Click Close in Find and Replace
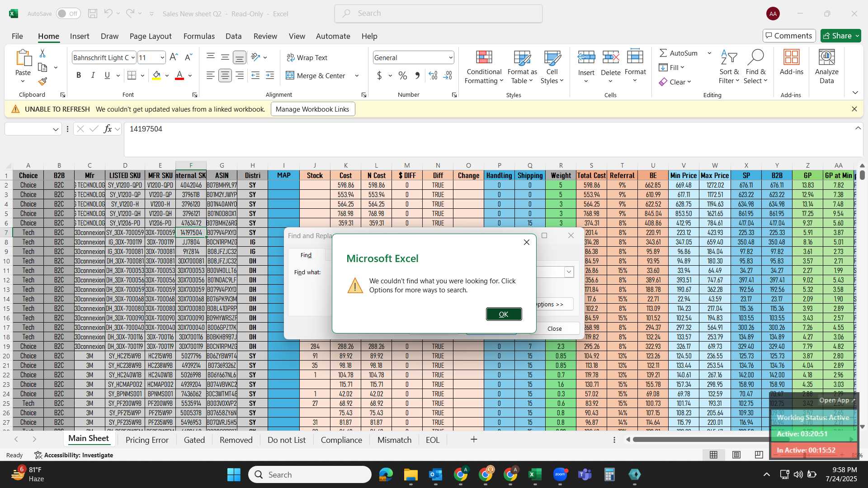 (555, 328)
